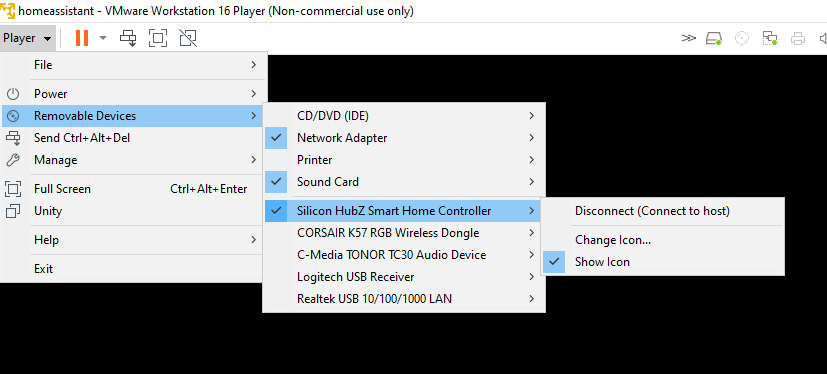Open the power options dropdown arrow beside Pause
Image resolution: width=827 pixels, height=374 pixels.
pos(103,38)
